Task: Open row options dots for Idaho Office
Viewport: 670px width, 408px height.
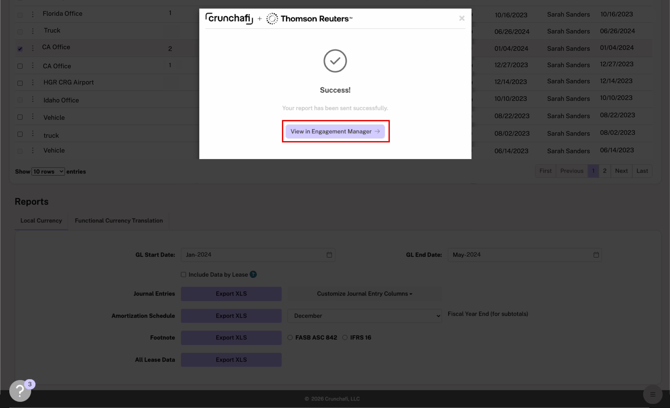Action: coord(32,100)
